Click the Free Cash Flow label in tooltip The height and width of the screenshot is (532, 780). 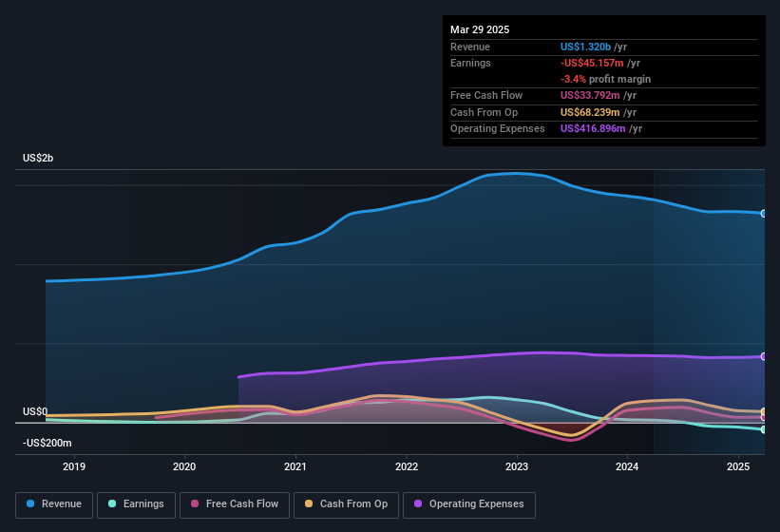pyautogui.click(x=486, y=95)
